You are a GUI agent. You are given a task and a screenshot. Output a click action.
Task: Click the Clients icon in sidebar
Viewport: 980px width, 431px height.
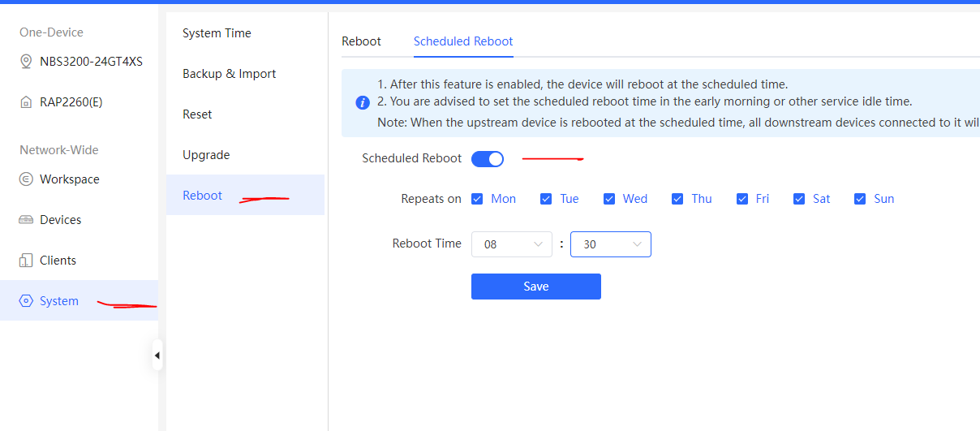(26, 261)
